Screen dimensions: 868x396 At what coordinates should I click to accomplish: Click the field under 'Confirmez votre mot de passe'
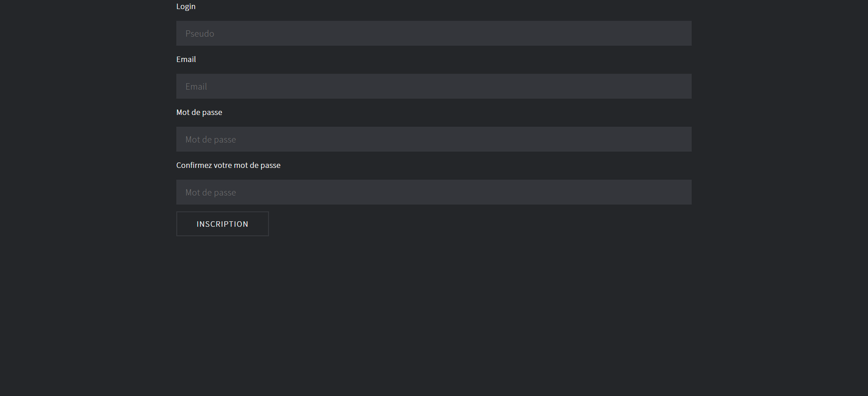click(x=434, y=192)
